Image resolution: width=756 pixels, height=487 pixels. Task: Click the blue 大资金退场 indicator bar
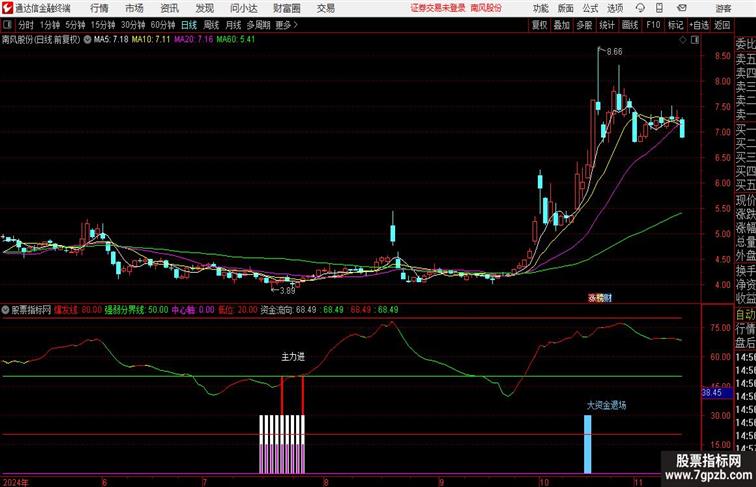point(588,444)
